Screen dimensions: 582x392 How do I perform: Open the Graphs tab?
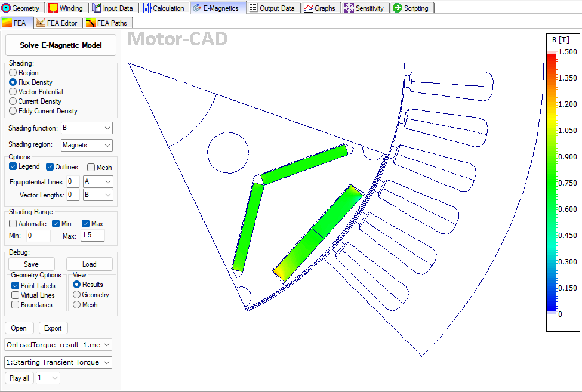click(x=320, y=8)
